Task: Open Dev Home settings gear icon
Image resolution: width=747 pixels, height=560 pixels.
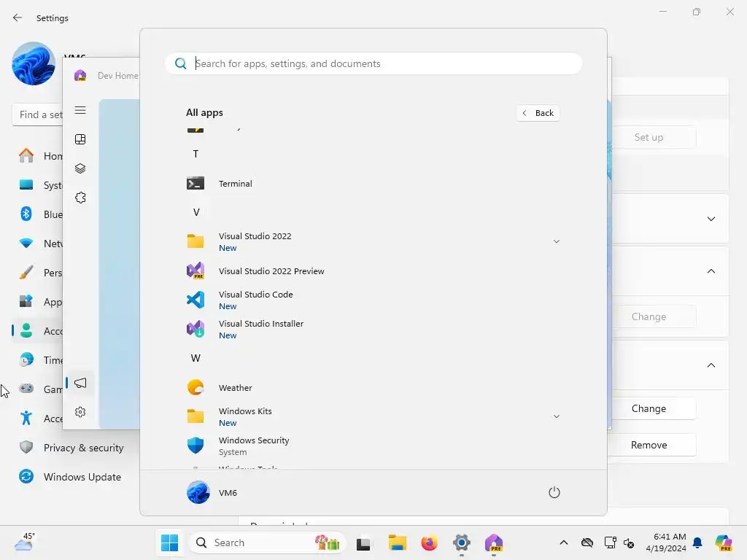Action: pyautogui.click(x=80, y=412)
